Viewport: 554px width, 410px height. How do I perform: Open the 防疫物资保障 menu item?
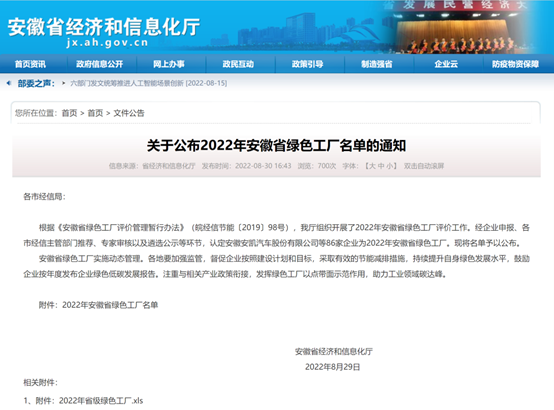coord(515,64)
